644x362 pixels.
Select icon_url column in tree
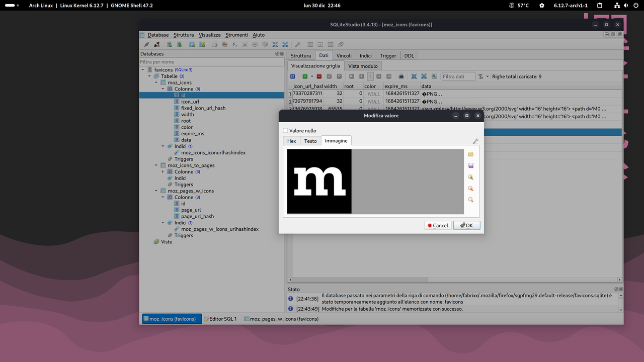pos(190,102)
